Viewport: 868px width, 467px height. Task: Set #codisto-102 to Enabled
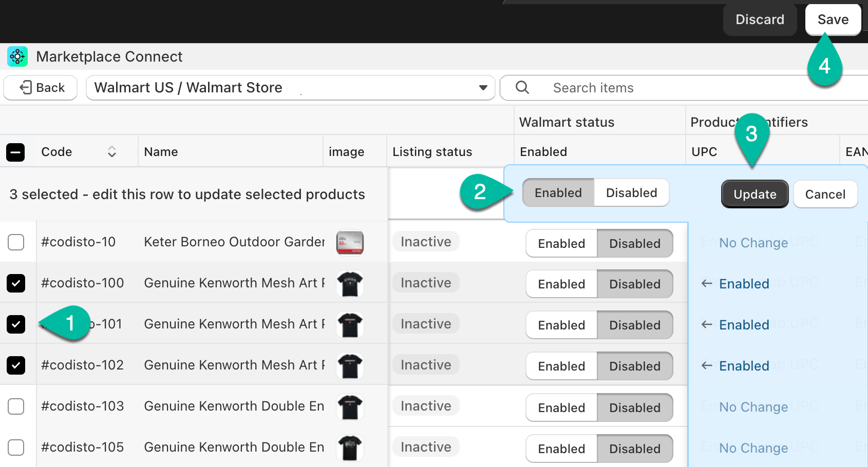[x=561, y=366]
